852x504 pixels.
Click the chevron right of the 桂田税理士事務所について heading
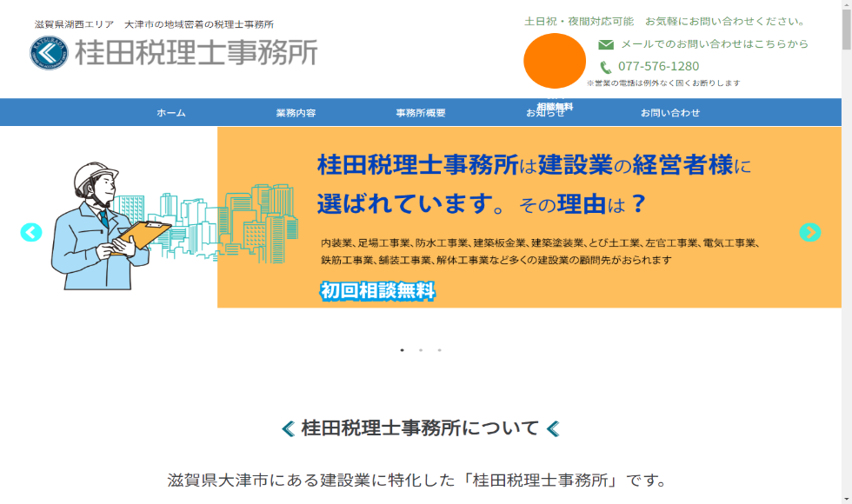click(552, 428)
